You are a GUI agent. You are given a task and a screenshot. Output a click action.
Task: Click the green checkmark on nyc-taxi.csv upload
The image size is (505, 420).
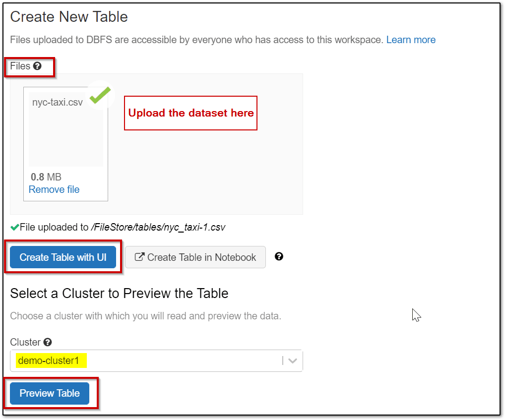pyautogui.click(x=99, y=96)
